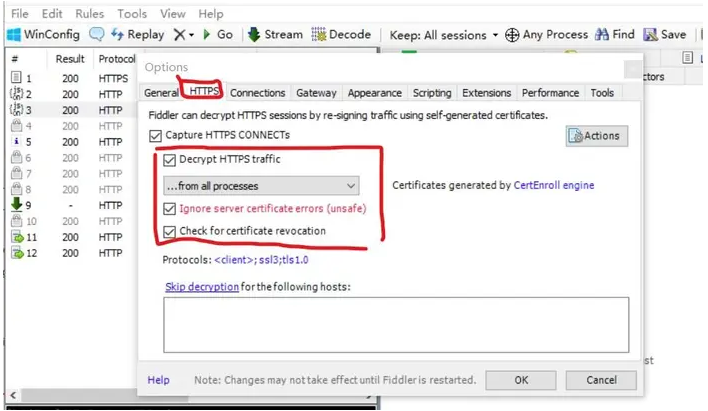Enable Stream mode in the toolbar

(275, 34)
